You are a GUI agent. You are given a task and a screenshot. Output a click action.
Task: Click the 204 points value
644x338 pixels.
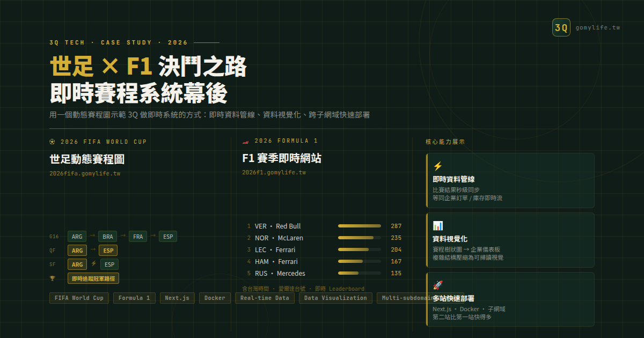pyautogui.click(x=396, y=249)
